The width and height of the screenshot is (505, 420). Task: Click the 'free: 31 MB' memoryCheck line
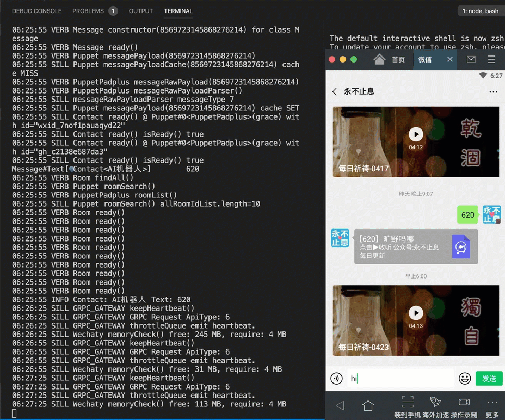coord(147,369)
